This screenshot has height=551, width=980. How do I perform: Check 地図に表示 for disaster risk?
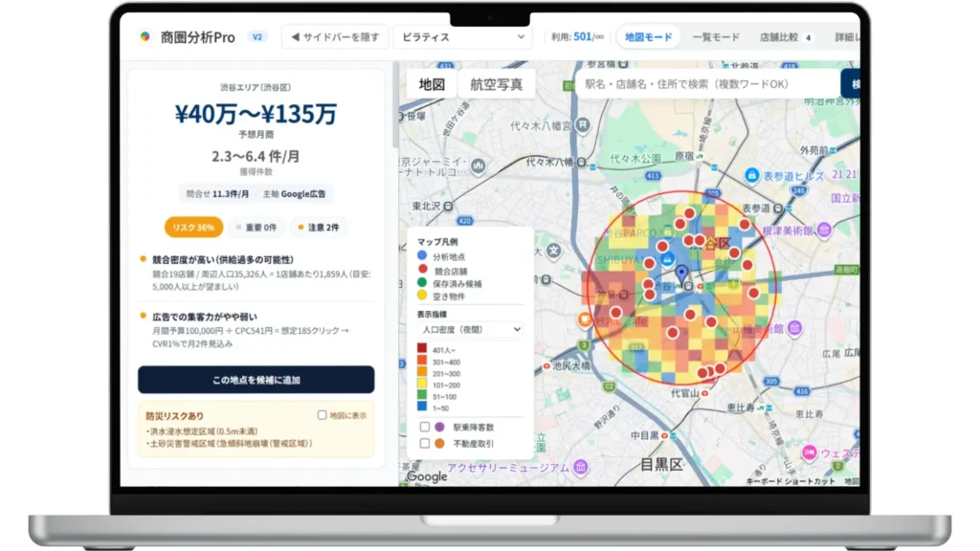point(322,415)
